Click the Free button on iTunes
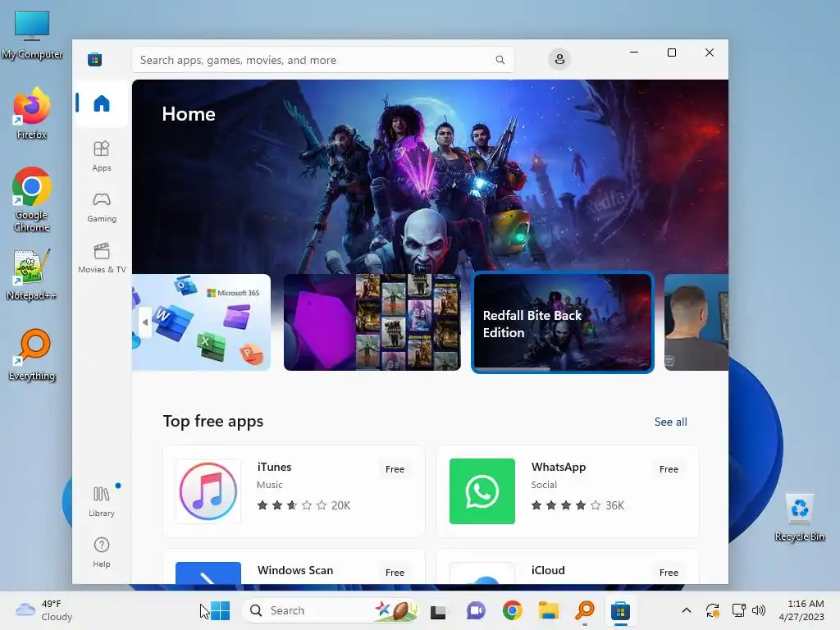The image size is (840, 630). pyautogui.click(x=395, y=468)
